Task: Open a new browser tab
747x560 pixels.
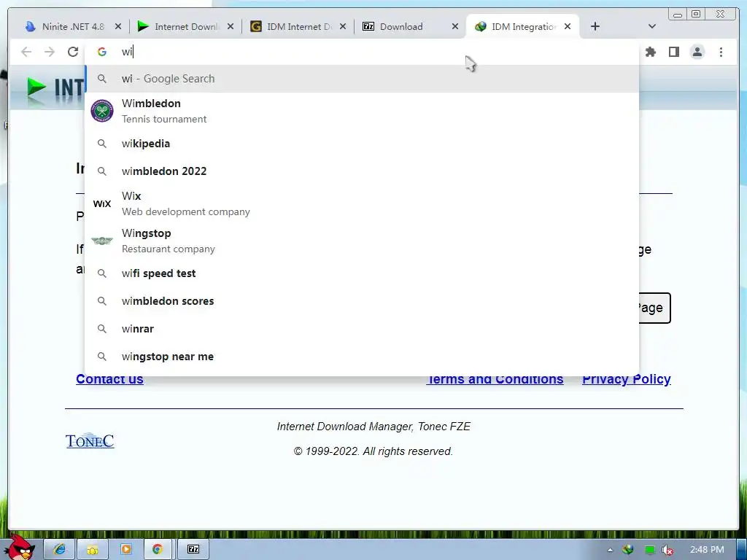Action: (x=595, y=27)
